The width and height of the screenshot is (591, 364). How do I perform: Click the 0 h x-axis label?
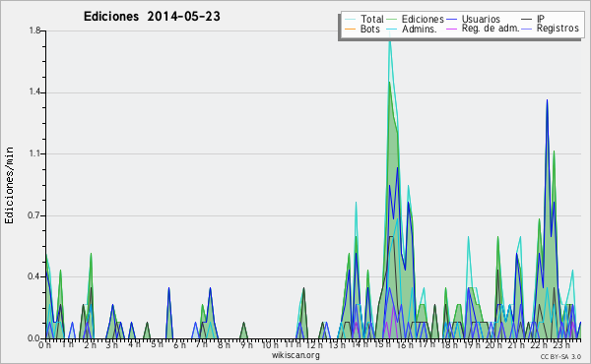(x=45, y=345)
